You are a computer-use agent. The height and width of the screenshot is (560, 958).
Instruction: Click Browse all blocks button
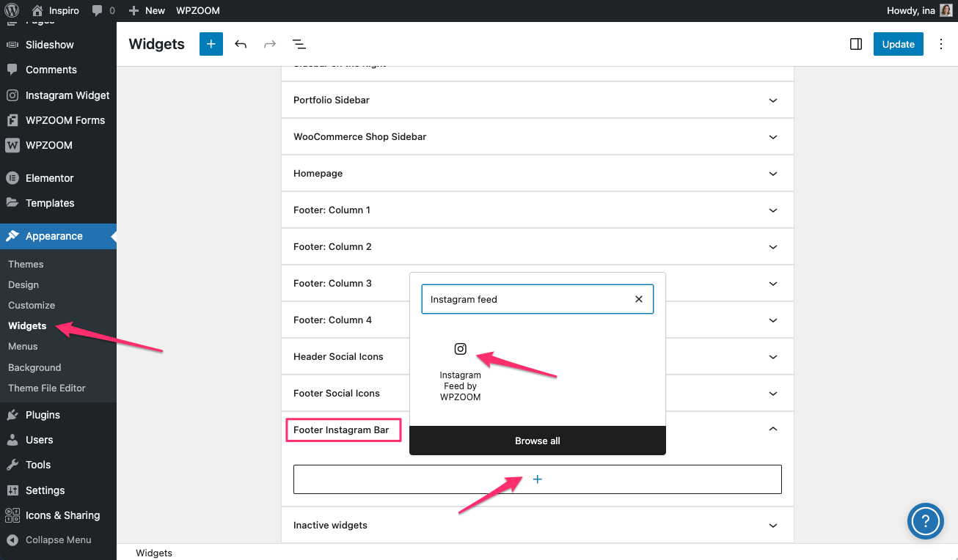pos(538,441)
